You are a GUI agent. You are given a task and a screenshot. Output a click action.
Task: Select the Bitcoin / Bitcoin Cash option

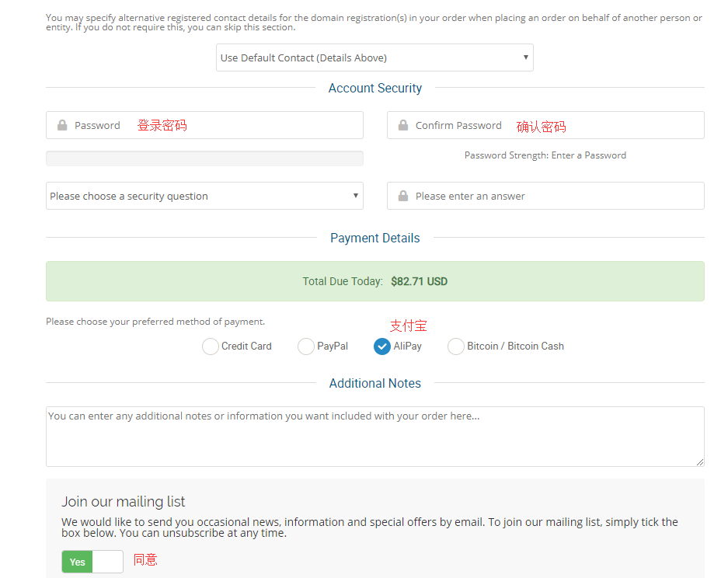click(456, 346)
